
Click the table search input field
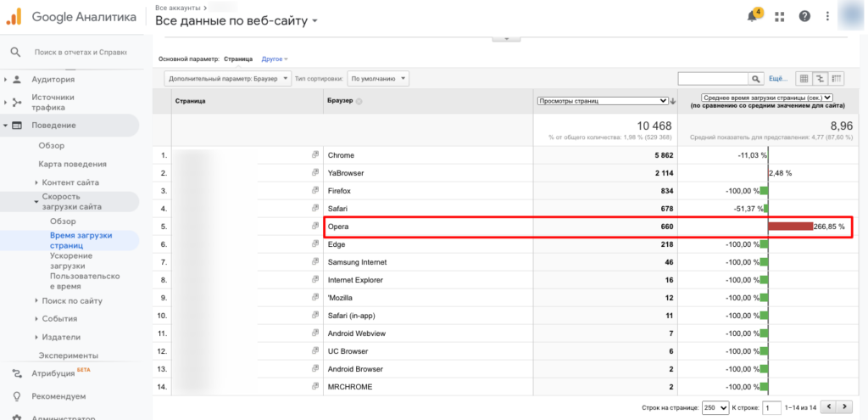pyautogui.click(x=712, y=78)
